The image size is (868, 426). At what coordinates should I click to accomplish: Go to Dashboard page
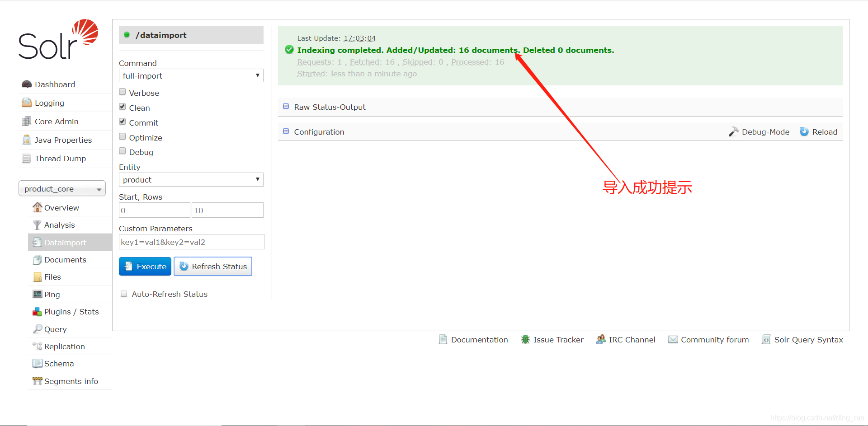tap(55, 84)
